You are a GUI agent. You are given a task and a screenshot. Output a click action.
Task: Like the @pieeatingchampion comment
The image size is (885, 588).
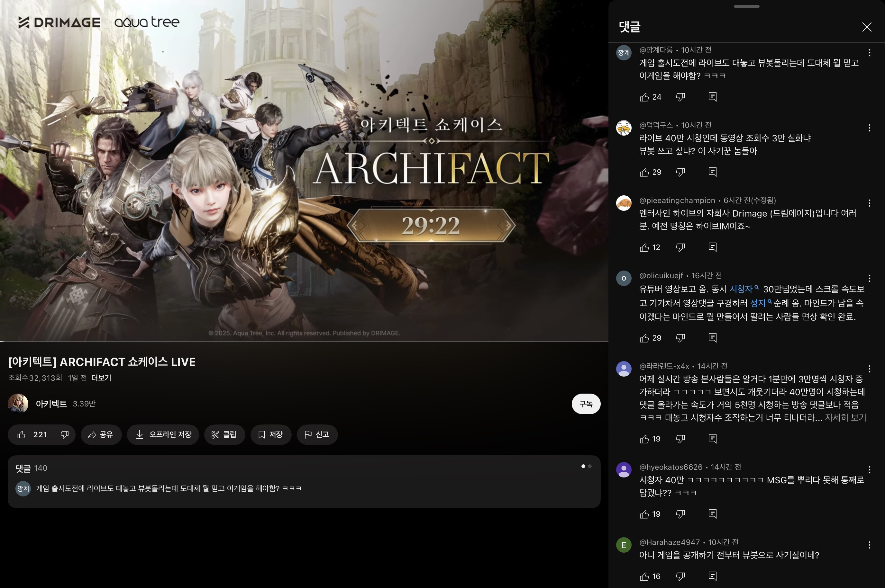[x=644, y=247]
